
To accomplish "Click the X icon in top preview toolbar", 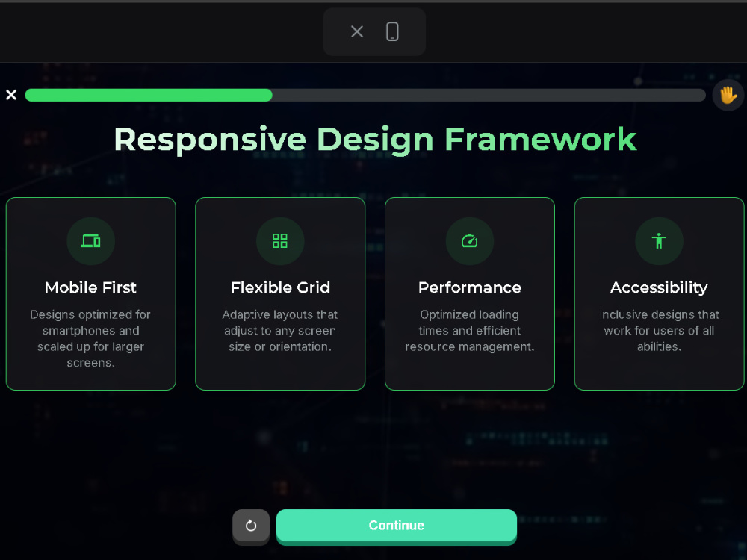I will 357,32.
